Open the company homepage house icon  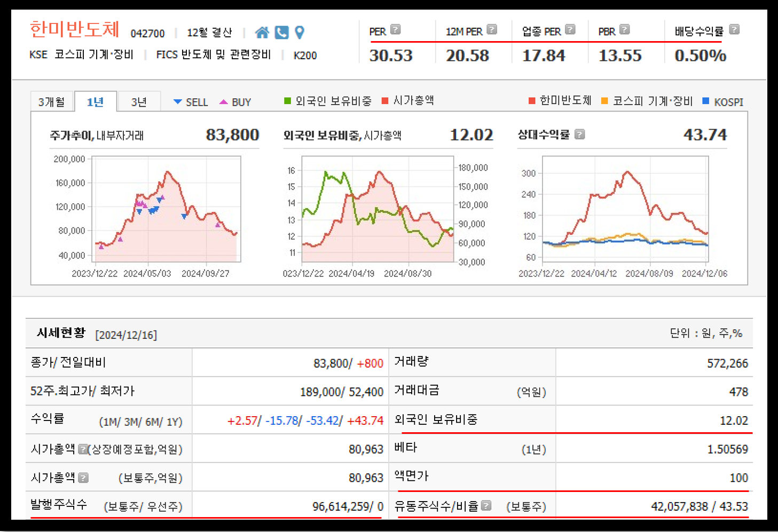(x=262, y=33)
